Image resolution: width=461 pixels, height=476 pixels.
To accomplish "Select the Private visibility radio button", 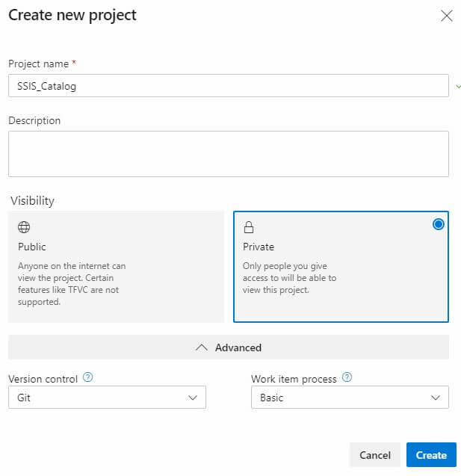I will click(439, 224).
